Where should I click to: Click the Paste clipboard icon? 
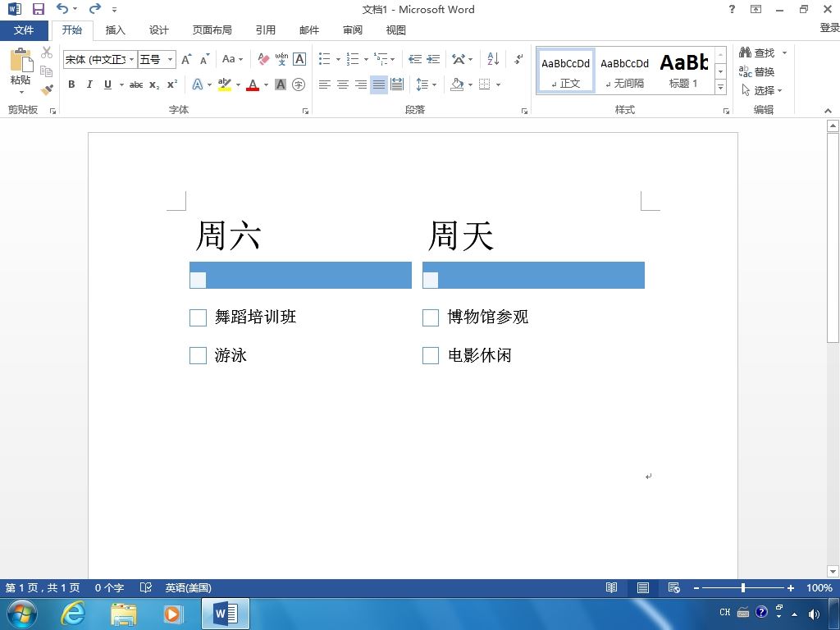[x=21, y=60]
